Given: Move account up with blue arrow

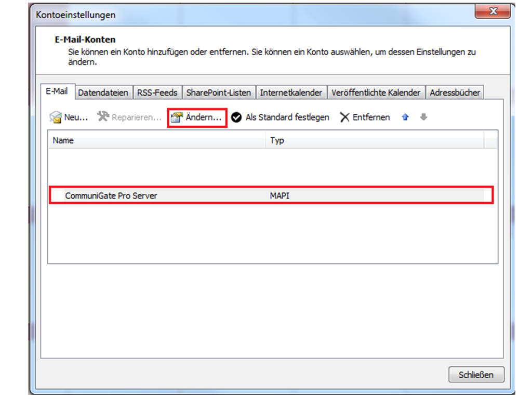Looking at the screenshot, I should (x=405, y=117).
